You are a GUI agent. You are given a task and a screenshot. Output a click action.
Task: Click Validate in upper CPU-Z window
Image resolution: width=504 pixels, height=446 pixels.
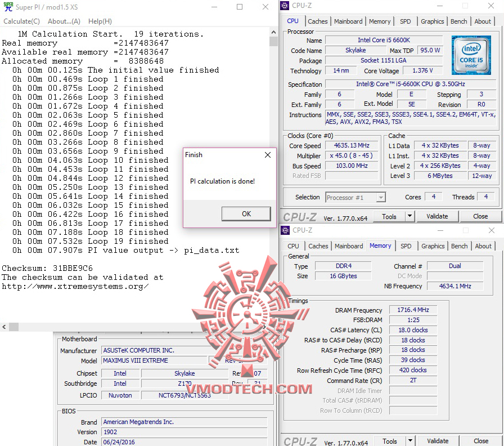coord(437,217)
